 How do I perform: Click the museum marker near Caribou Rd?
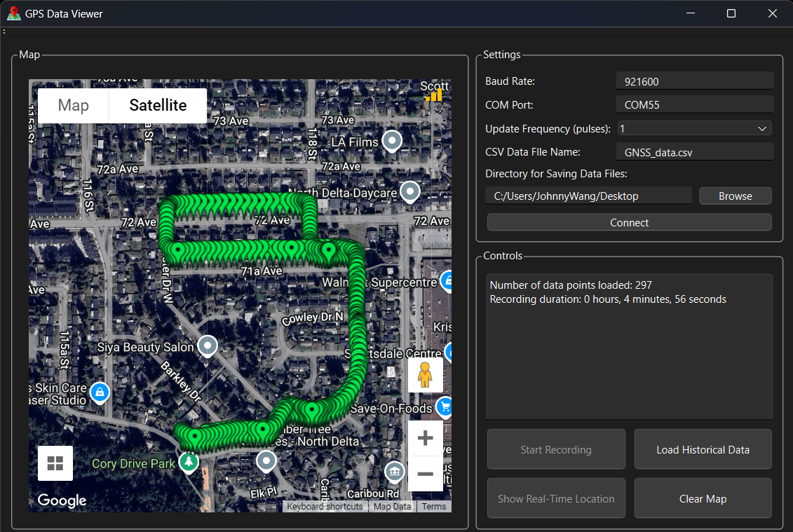coord(395,471)
